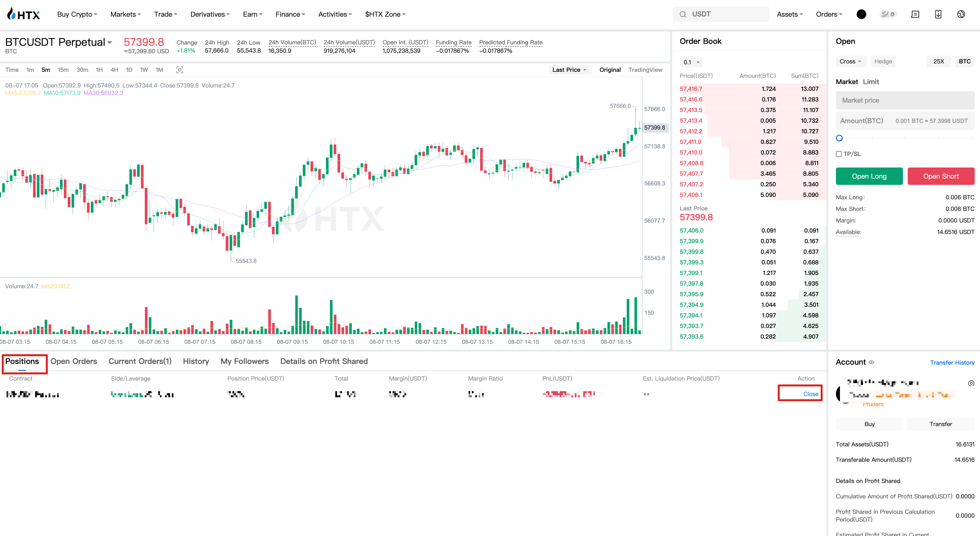Viewport: 980px width, 536px height.
Task: Open the Cross margin mode dropdown
Action: tap(851, 61)
